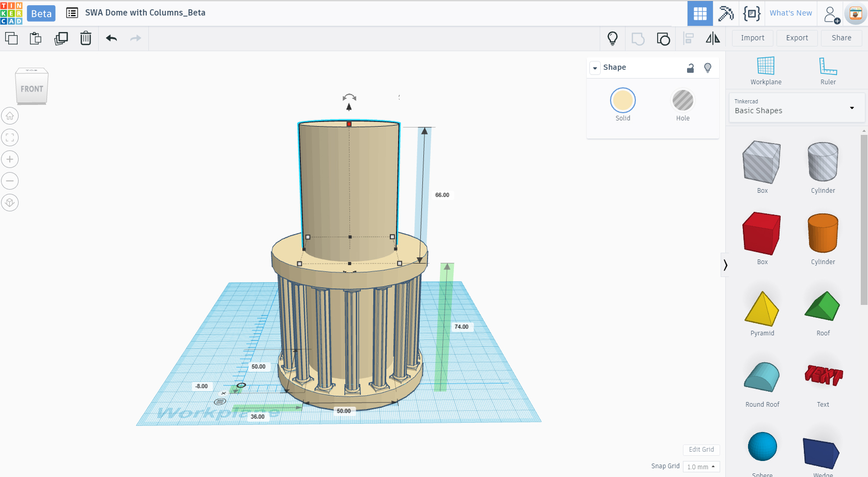This screenshot has width=868, height=477.
Task: Collapse the Shape panel arrow
Action: (x=595, y=68)
